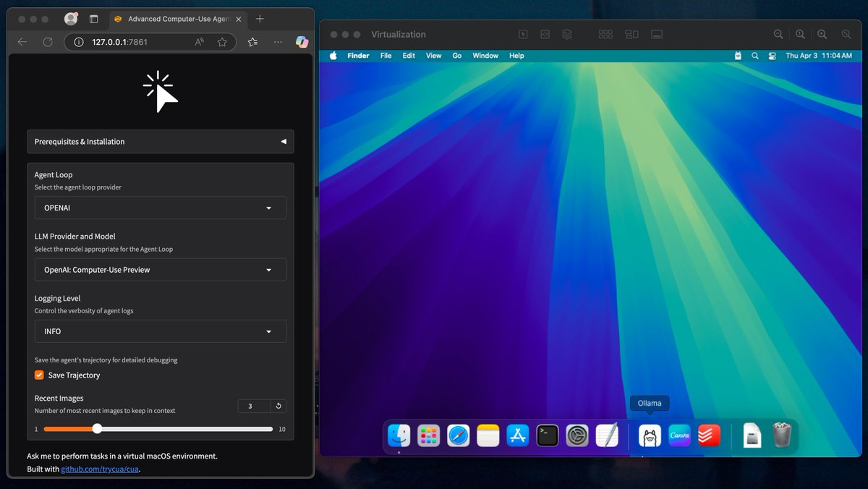Open Todoist in the dock

coord(708,435)
